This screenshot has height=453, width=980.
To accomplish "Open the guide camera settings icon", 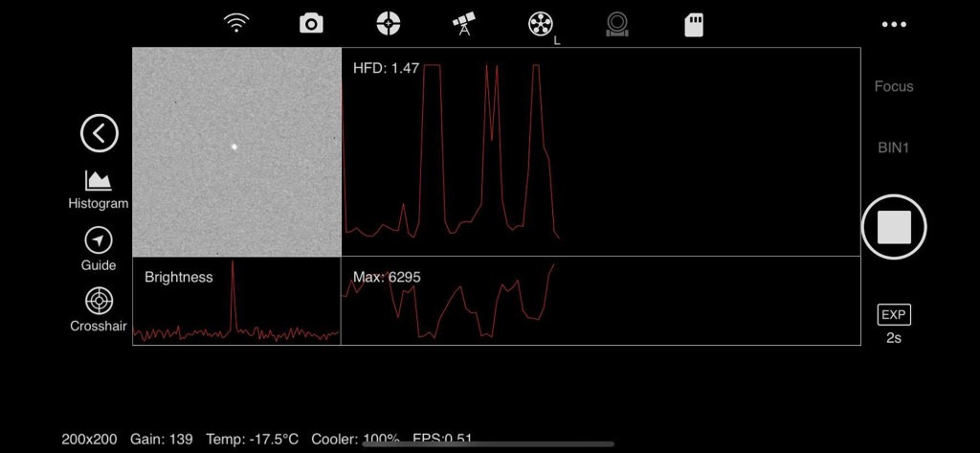I will [388, 24].
